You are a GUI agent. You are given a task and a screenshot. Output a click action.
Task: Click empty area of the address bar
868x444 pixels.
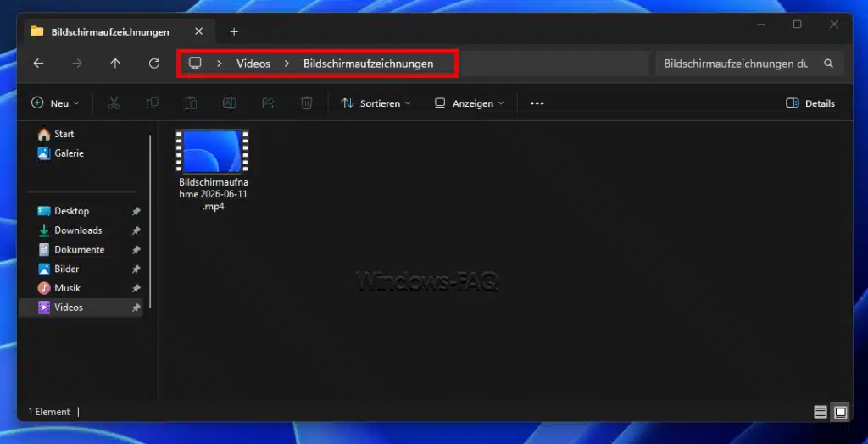pos(554,64)
